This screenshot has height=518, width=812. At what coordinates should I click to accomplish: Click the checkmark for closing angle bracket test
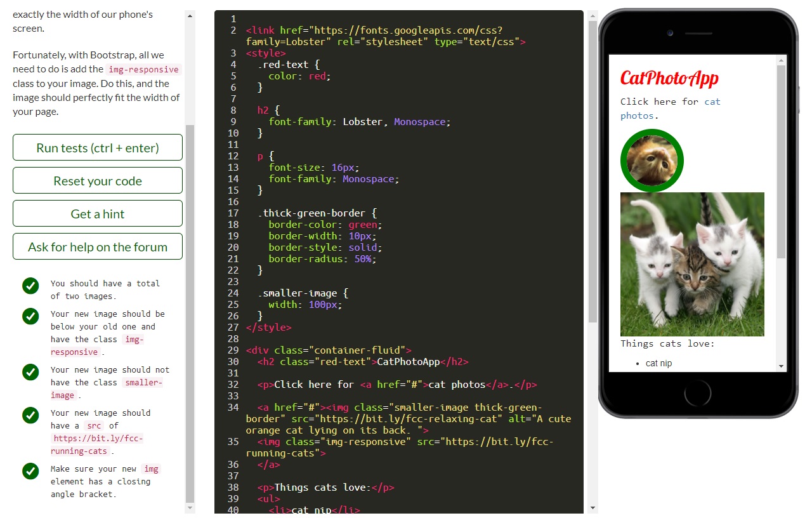[x=30, y=471]
